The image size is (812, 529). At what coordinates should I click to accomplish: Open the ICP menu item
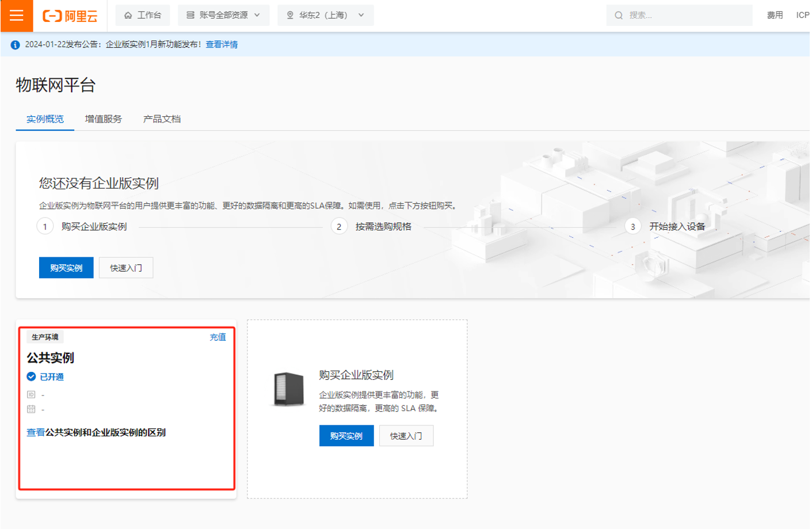(x=803, y=15)
